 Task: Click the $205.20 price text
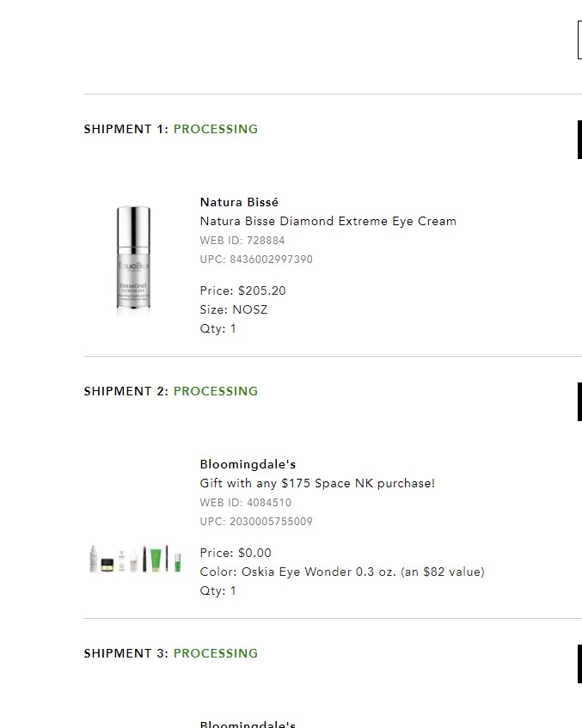point(261,291)
